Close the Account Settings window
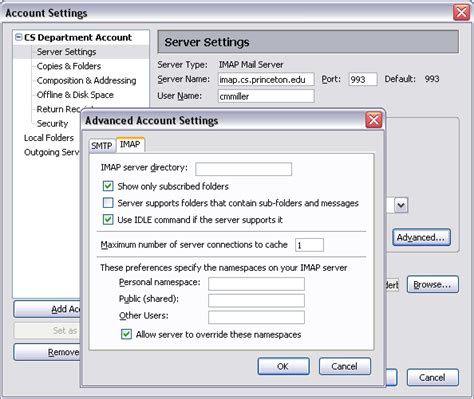474x399 pixels. 461,13
